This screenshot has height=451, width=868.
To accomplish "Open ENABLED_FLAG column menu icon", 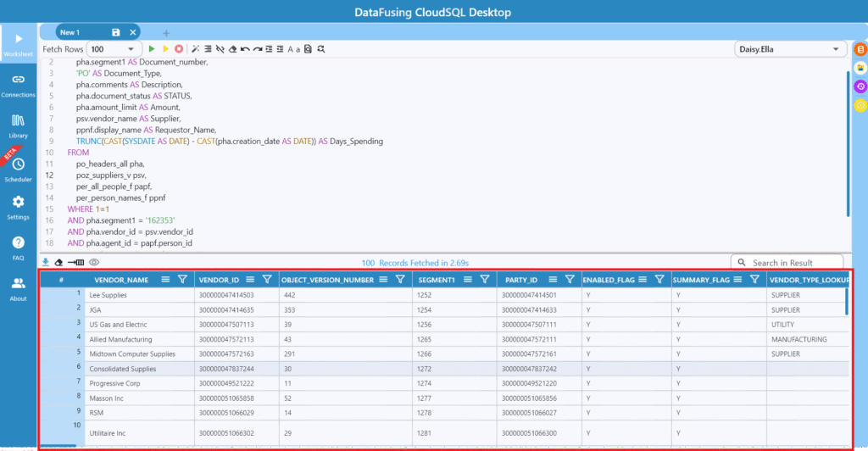I will click(x=643, y=280).
